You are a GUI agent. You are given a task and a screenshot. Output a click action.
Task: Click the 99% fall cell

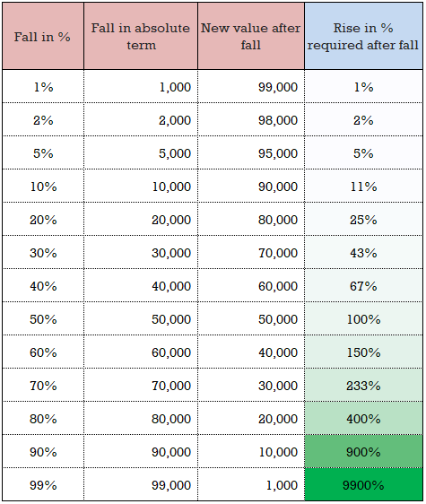pyautogui.click(x=43, y=484)
